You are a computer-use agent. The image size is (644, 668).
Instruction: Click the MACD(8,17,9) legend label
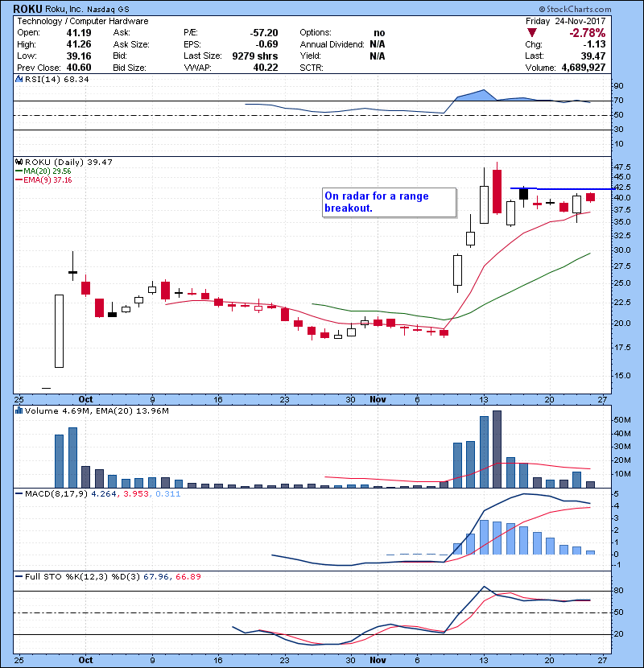[56, 494]
